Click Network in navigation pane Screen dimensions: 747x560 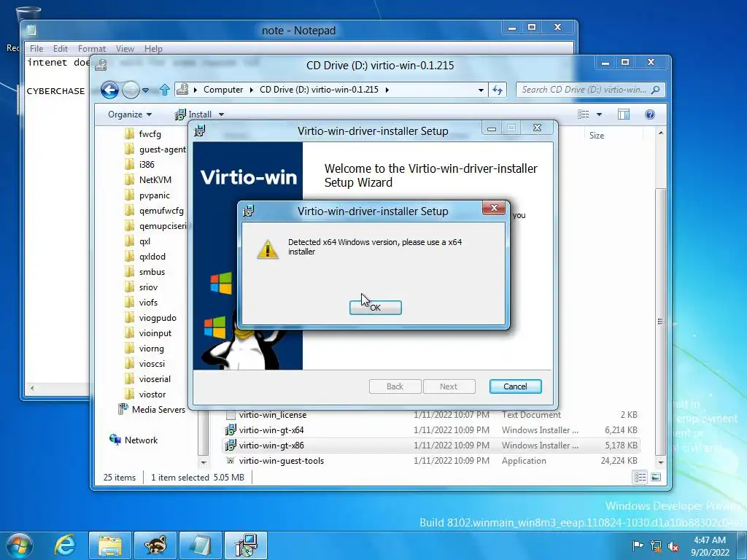tap(133, 440)
